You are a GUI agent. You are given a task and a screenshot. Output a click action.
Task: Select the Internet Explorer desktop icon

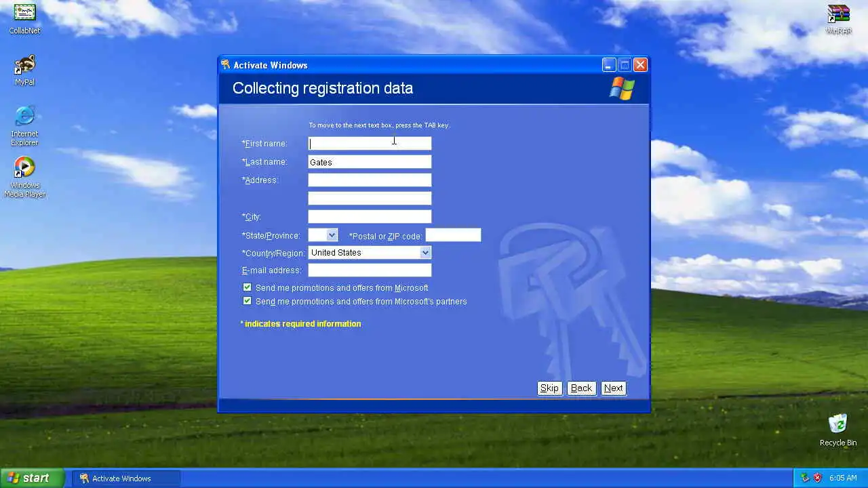pyautogui.click(x=24, y=126)
